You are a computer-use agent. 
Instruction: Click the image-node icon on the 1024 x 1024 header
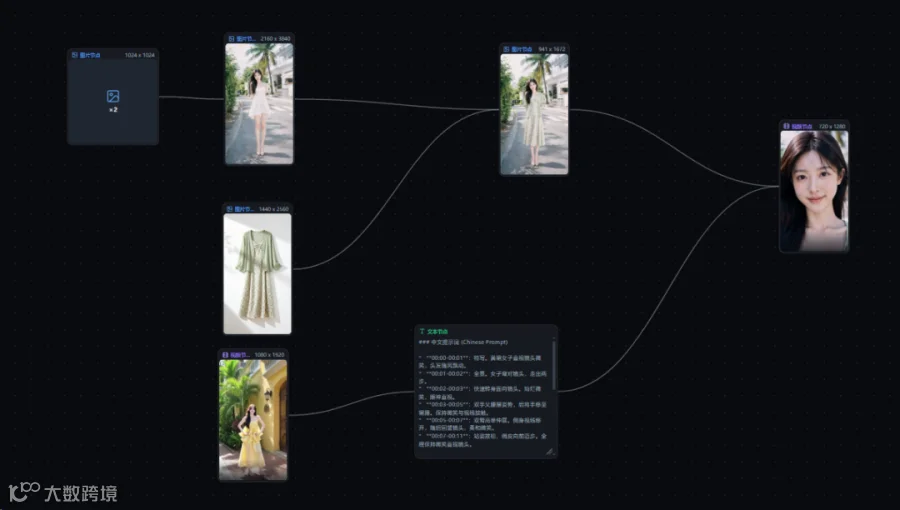tap(75, 55)
